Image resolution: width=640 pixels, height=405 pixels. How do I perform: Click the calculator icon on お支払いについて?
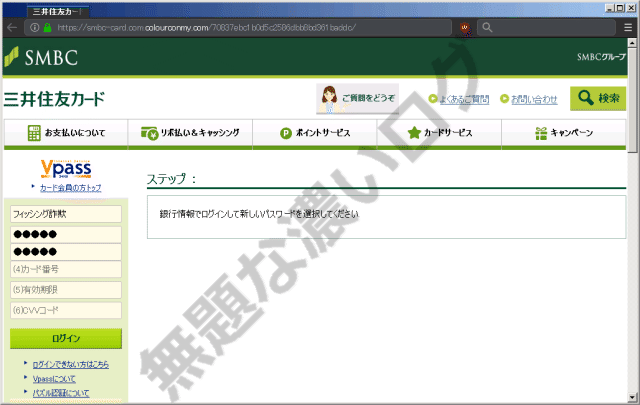point(34,133)
